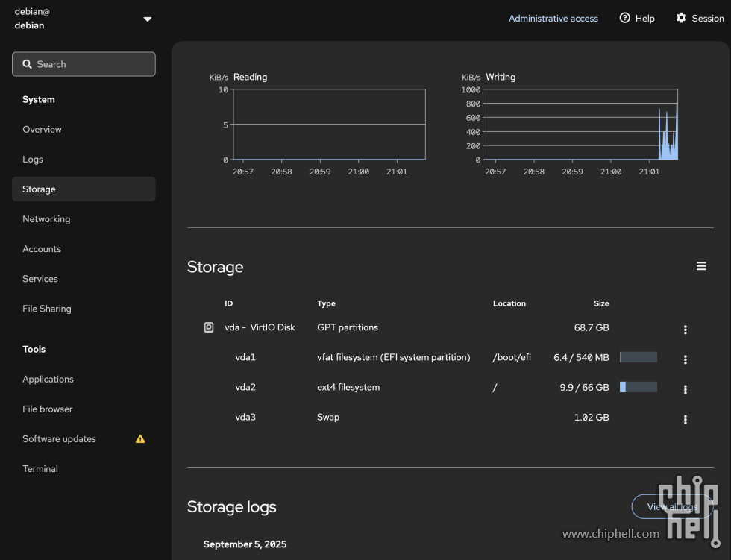Click 'vfat filesystem (EFI system partition)' text

click(x=394, y=357)
